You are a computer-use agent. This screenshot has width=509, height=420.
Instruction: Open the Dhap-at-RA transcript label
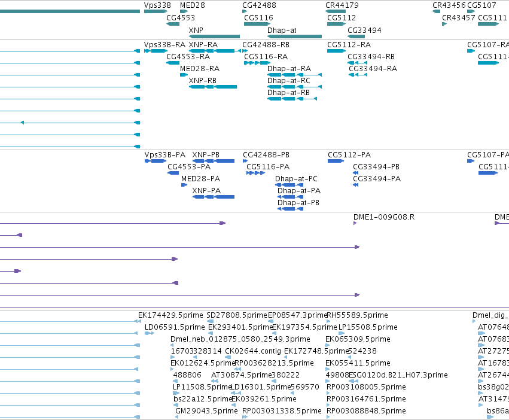tap(289, 69)
